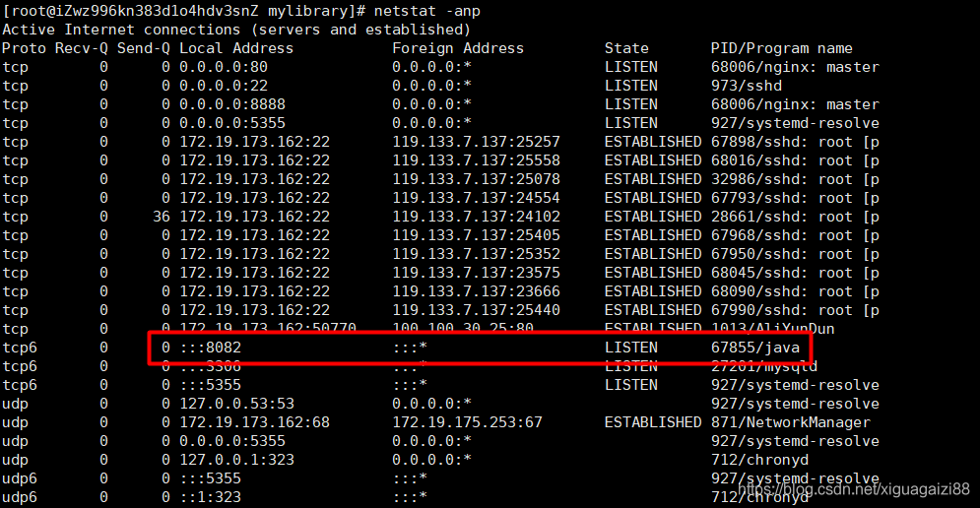The image size is (980, 508).
Task: Select foreign address 172.19.175.253:67
Action: (467, 422)
